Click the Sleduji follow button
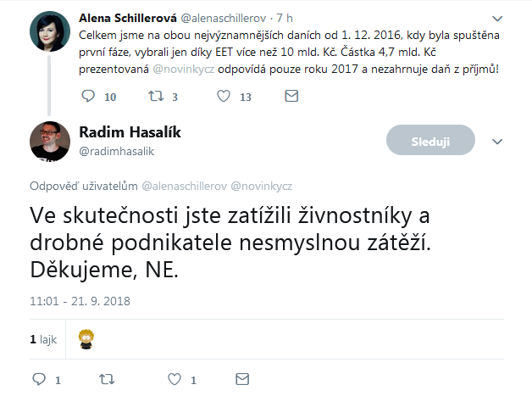 point(429,142)
